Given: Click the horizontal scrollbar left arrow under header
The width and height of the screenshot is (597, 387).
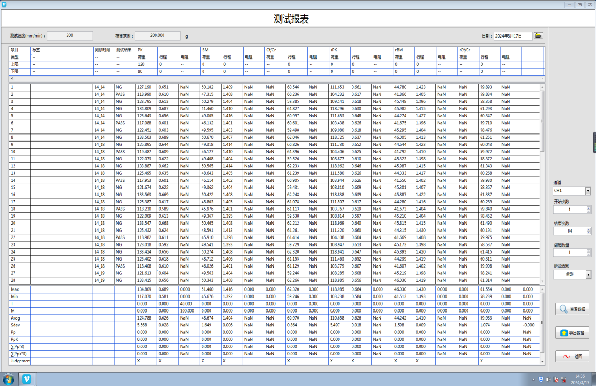Looking at the screenshot, I should (11, 78).
